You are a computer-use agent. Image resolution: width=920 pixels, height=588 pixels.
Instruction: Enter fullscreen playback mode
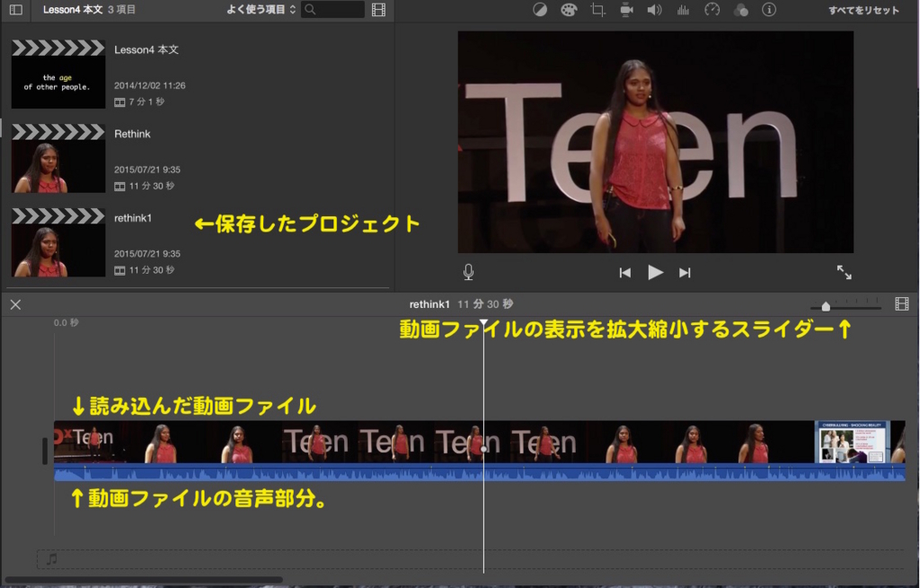coord(844,272)
